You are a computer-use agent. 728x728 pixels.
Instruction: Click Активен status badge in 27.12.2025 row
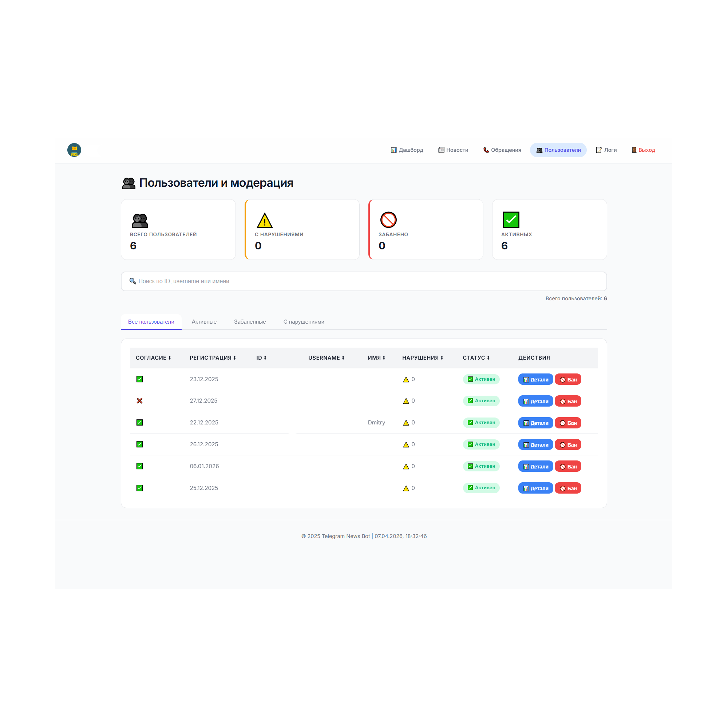click(481, 400)
